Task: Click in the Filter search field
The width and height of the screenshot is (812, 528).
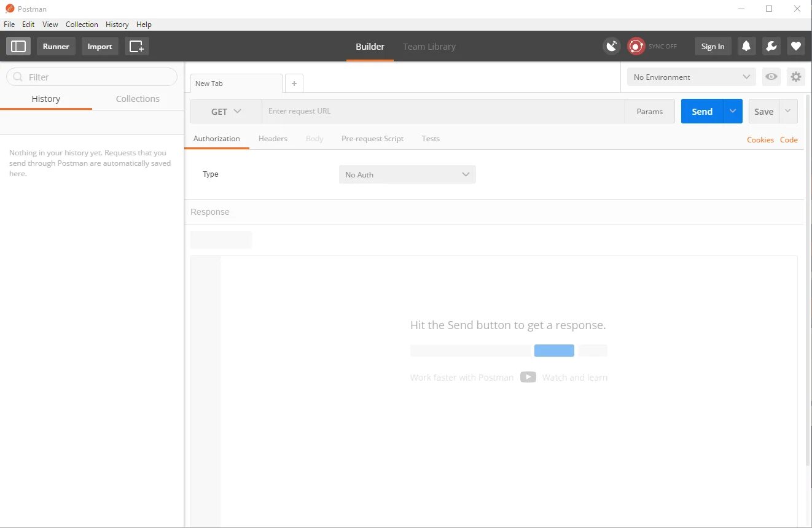Action: (x=92, y=77)
